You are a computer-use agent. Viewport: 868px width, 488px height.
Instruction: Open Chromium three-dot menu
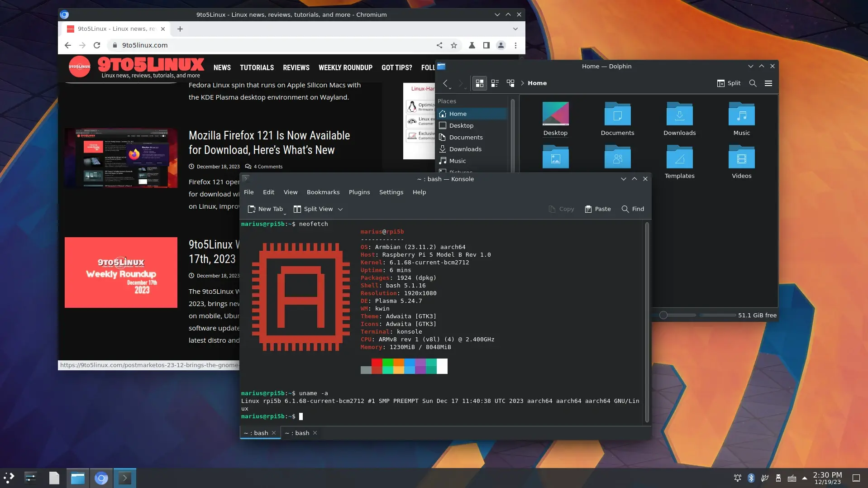(x=515, y=45)
